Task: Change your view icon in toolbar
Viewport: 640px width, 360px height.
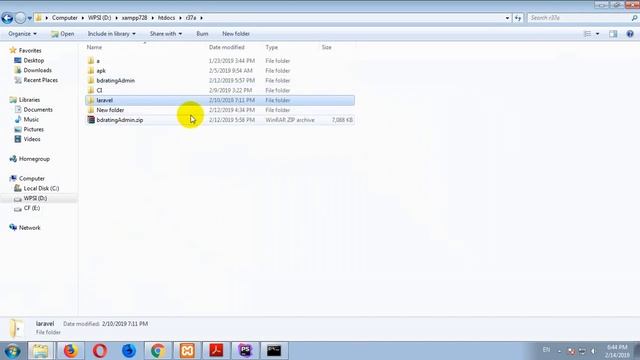Action: point(587,34)
